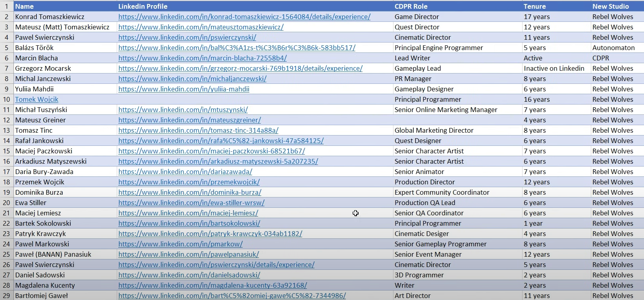Open magdalena-kucenty LinkedIn link
Image resolution: width=644 pixels, height=300 pixels.
coord(212,285)
